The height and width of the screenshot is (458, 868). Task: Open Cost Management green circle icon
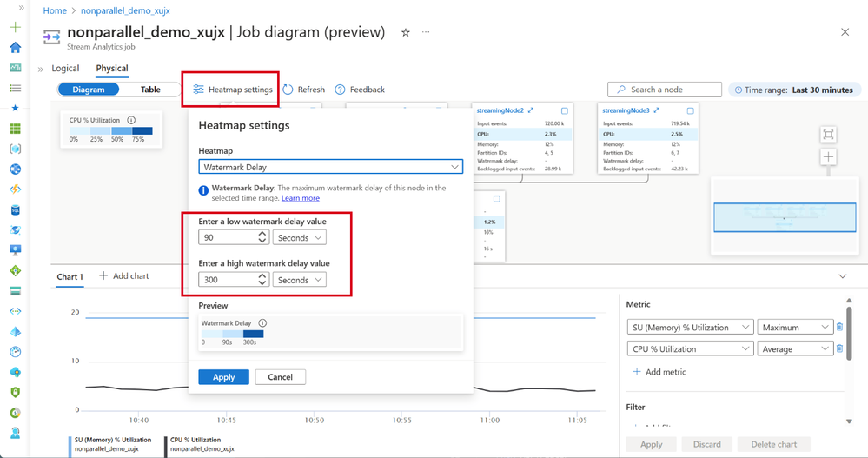click(16, 413)
